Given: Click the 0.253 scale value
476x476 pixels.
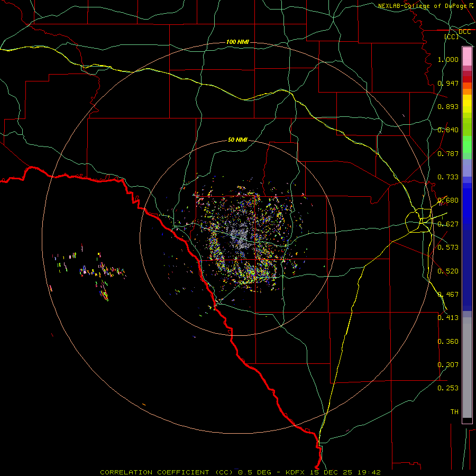Looking at the screenshot, I should pyautogui.click(x=448, y=388).
